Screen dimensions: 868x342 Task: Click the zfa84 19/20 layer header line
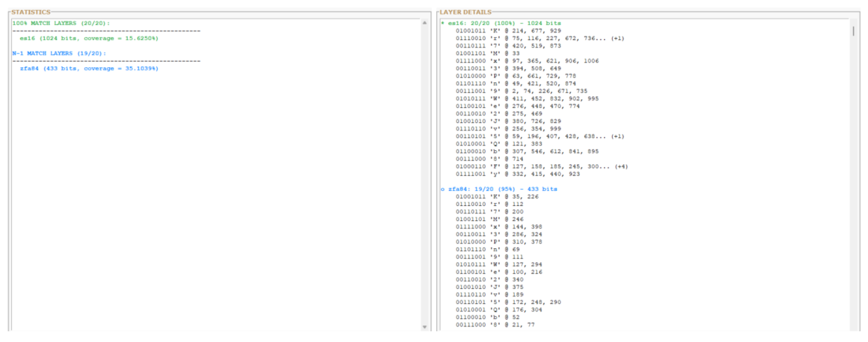click(499, 189)
